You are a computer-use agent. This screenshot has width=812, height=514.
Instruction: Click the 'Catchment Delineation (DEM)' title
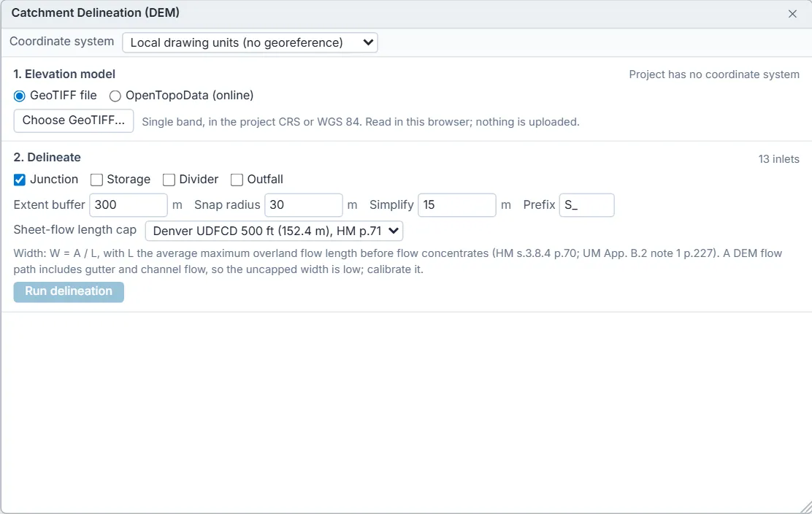coord(95,13)
